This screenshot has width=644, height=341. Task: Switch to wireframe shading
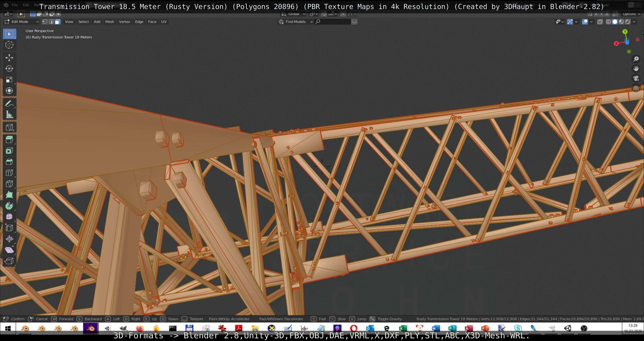click(x=608, y=22)
